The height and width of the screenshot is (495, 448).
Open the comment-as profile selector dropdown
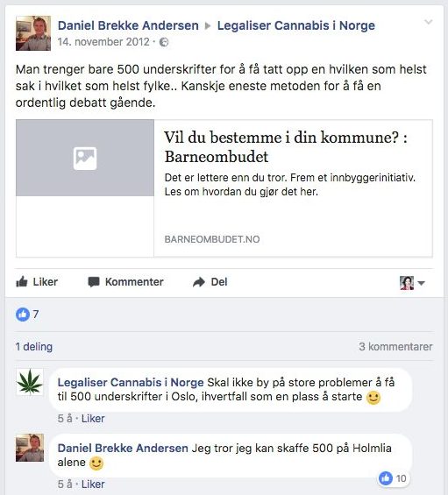[x=412, y=282]
